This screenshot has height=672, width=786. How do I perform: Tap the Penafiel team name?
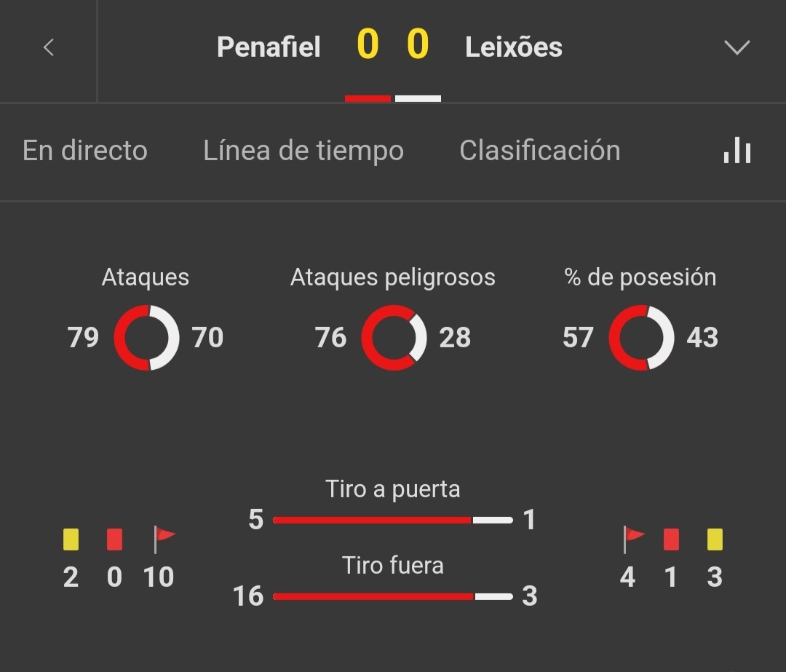269,47
